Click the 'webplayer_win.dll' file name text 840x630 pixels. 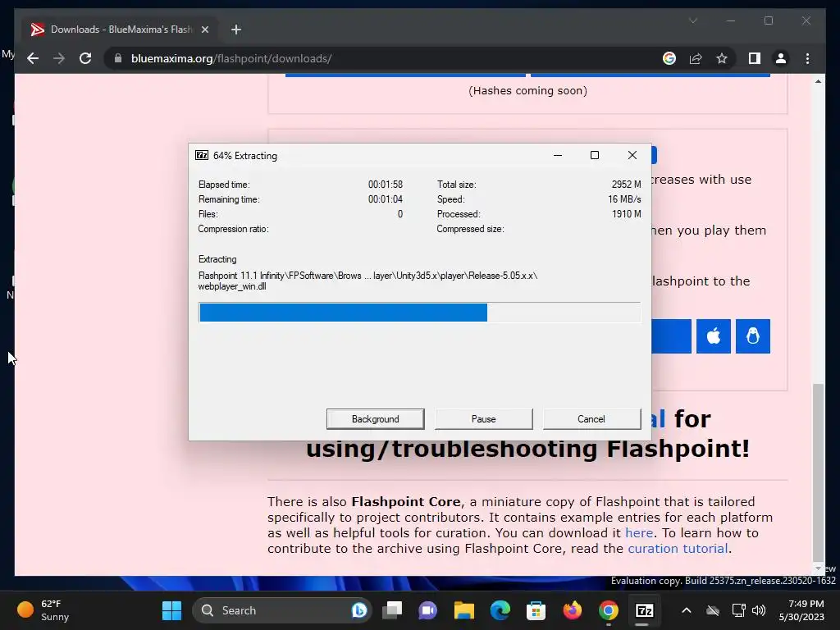point(232,286)
